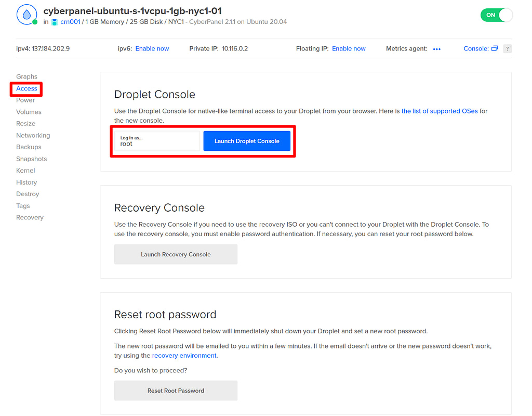Image resolution: width=532 pixels, height=416 pixels.
Task: Launch the Recovery Console
Action: point(176,254)
